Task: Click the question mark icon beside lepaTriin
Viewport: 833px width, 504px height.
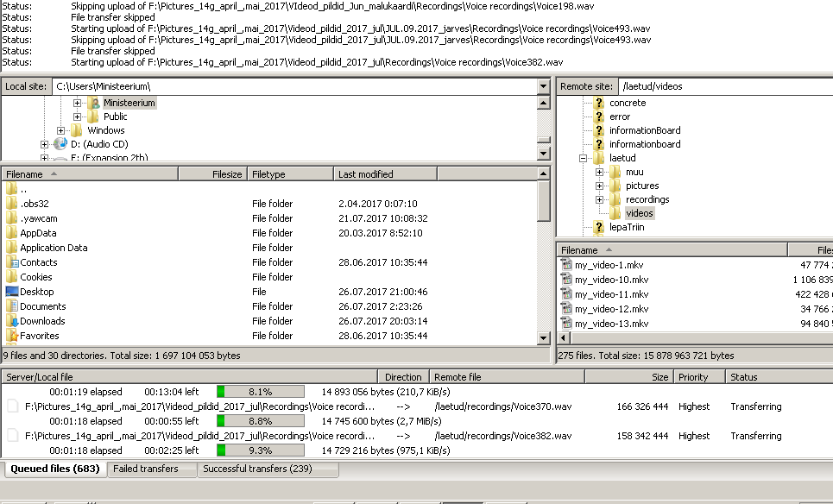Action: [599, 227]
